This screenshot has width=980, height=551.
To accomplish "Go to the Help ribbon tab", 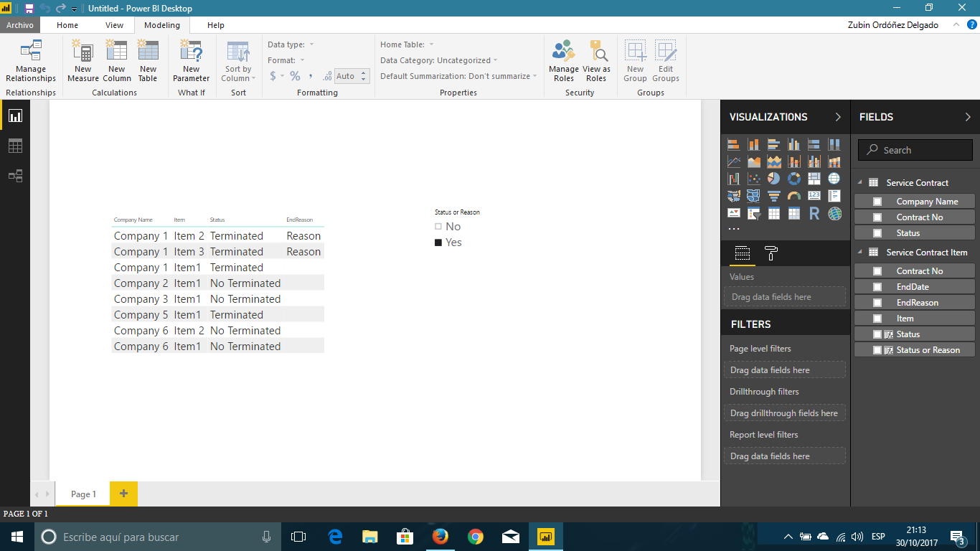I will point(216,25).
